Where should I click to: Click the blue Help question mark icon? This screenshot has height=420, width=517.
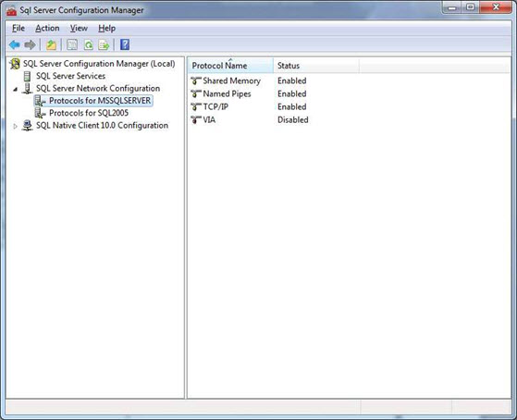[125, 44]
